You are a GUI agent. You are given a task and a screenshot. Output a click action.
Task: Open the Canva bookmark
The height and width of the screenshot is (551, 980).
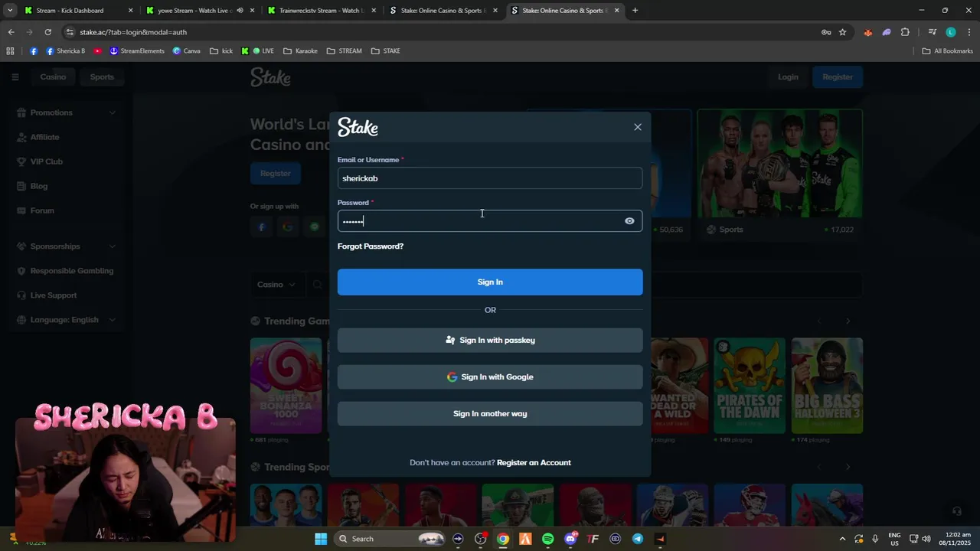pos(186,51)
